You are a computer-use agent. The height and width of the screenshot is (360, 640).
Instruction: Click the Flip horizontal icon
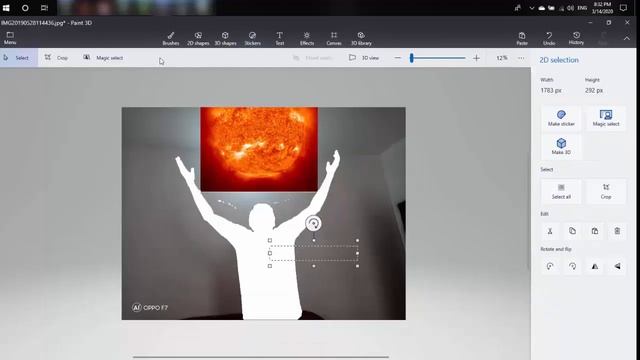(x=595, y=266)
